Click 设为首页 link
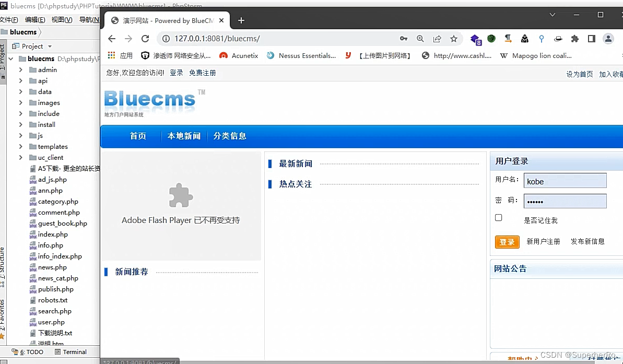 point(579,74)
